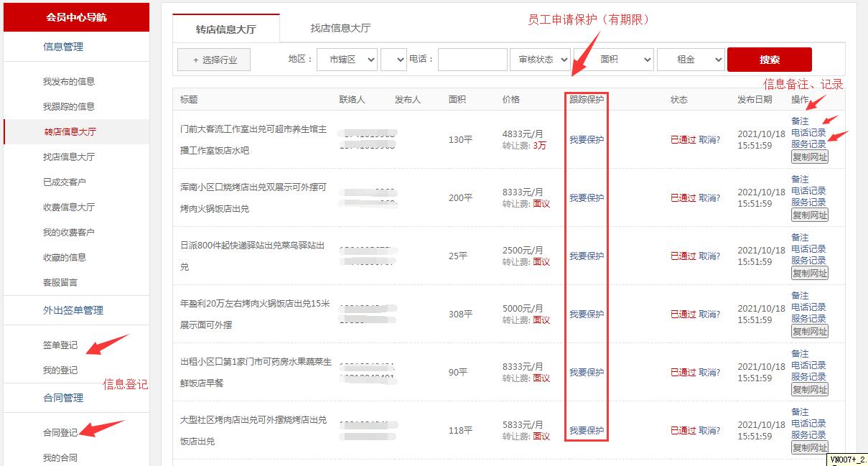868x466 pixels.
Task: Open 电话记录 for the 90平 listing
Action: pos(808,365)
